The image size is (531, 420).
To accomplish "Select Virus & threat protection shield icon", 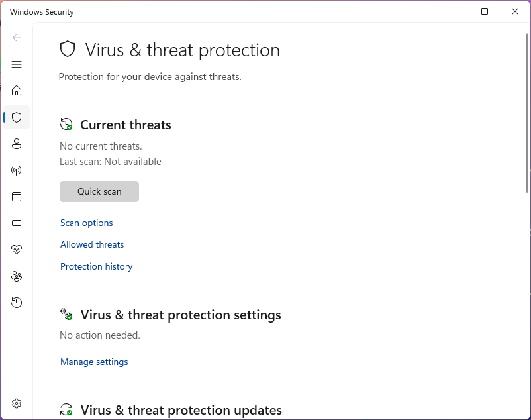I will click(x=17, y=117).
